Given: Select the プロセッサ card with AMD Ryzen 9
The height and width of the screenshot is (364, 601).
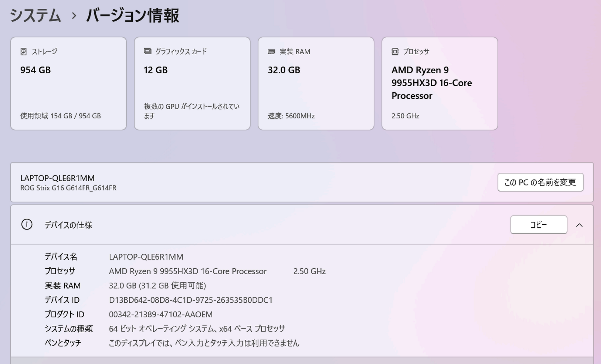Looking at the screenshot, I should (x=440, y=83).
